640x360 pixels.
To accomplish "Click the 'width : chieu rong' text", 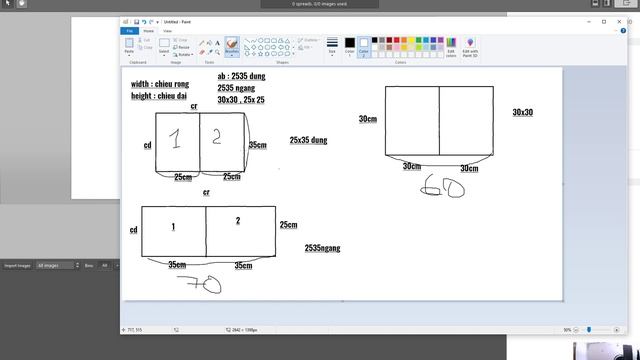I will tap(160, 84).
